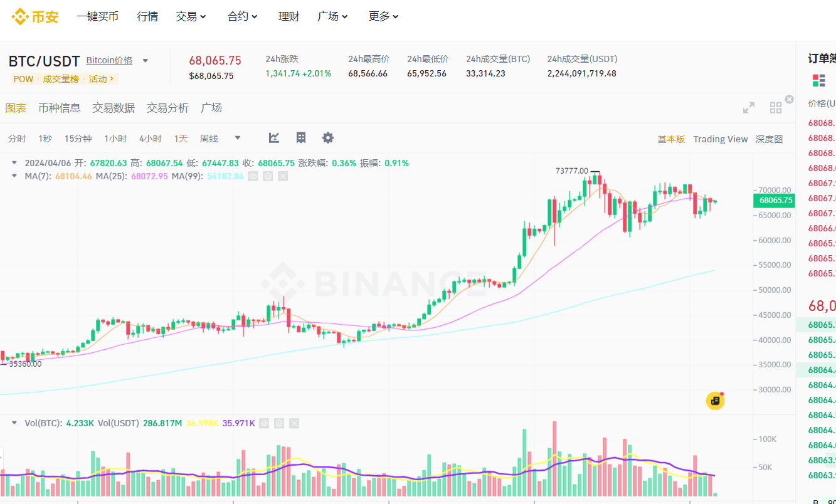836x504 pixels.
Task: Collapse the MA(7) legend row arrow
Action: pos(14,176)
